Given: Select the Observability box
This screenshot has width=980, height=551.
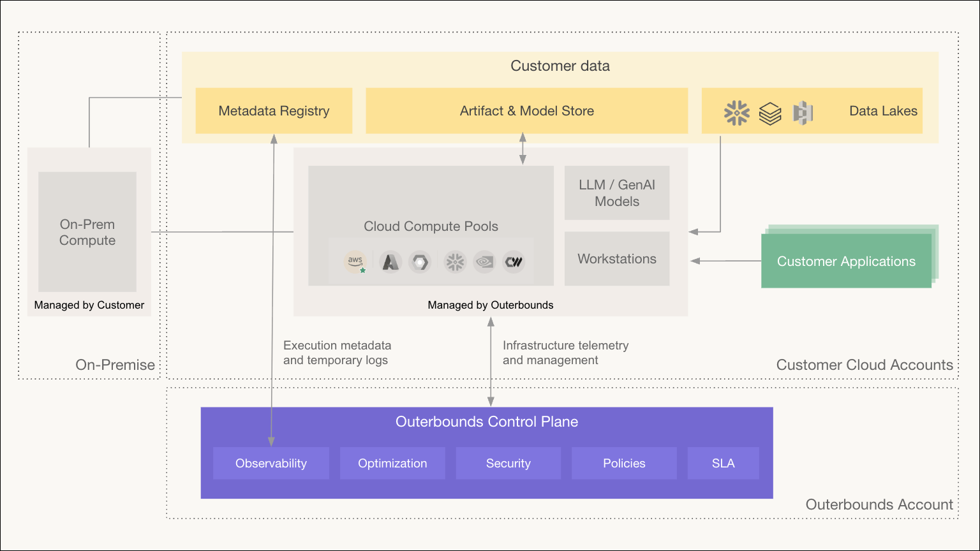Looking at the screenshot, I should pos(271,464).
